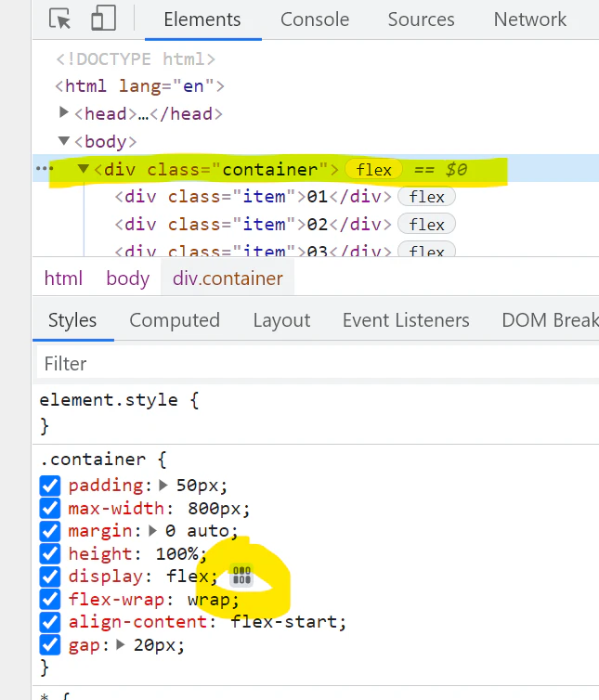Click the .container selector text
The width and height of the screenshot is (599, 700).
pyautogui.click(x=93, y=460)
